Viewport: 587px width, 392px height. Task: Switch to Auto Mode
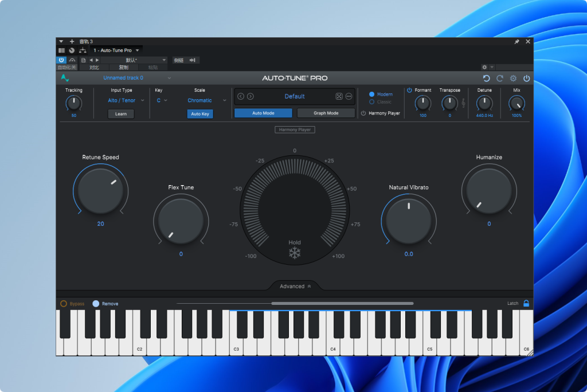[x=263, y=113]
